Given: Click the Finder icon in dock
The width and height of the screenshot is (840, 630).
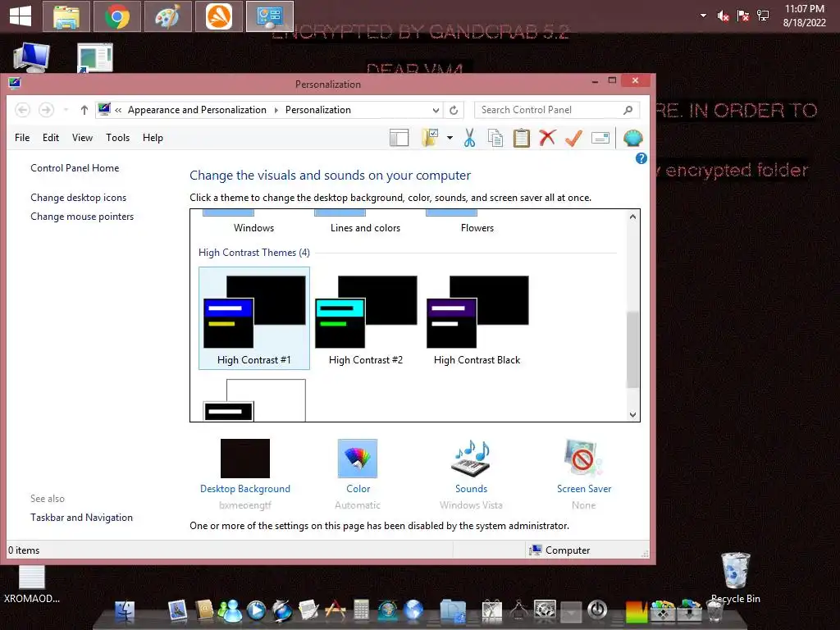Looking at the screenshot, I should 125,610.
